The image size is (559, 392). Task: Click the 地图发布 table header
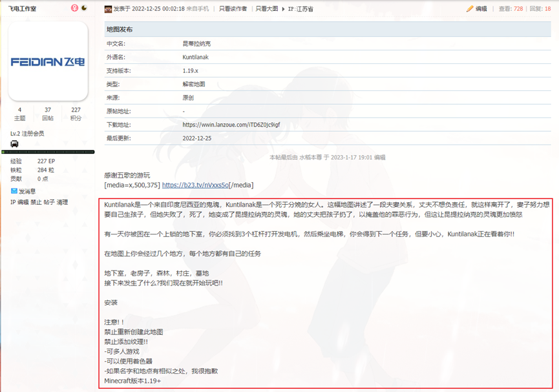(328, 29)
